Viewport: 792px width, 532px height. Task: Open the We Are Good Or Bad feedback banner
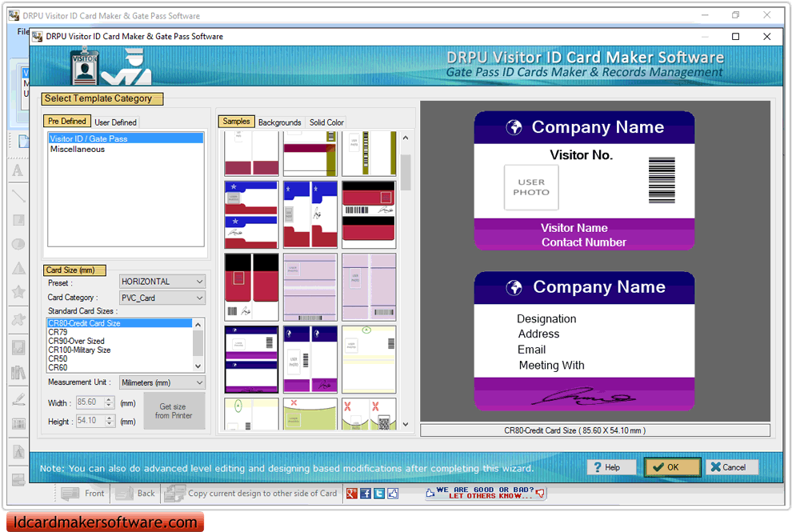point(485,493)
